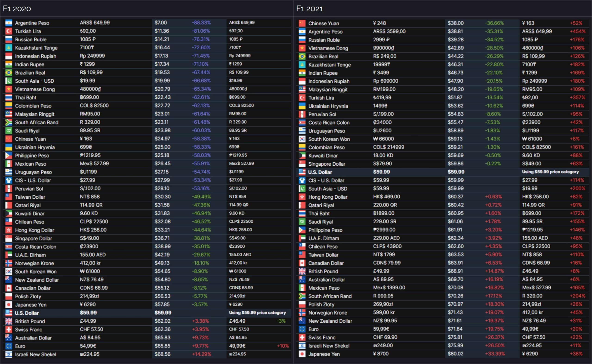Click the Hong Kong flag icon in the F1 2021 table
Image resolution: width=592 pixels, height=364 pixels.
pyautogui.click(x=302, y=197)
